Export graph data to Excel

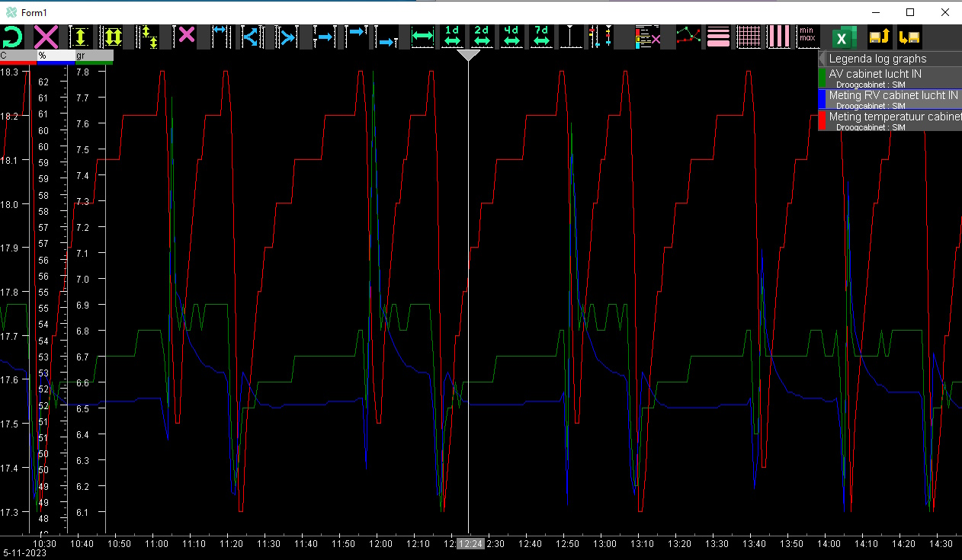843,37
